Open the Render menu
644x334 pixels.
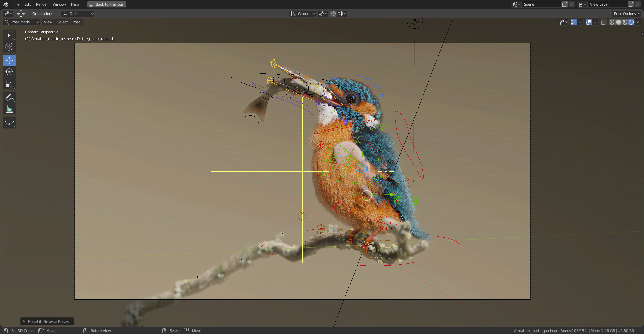tap(42, 4)
